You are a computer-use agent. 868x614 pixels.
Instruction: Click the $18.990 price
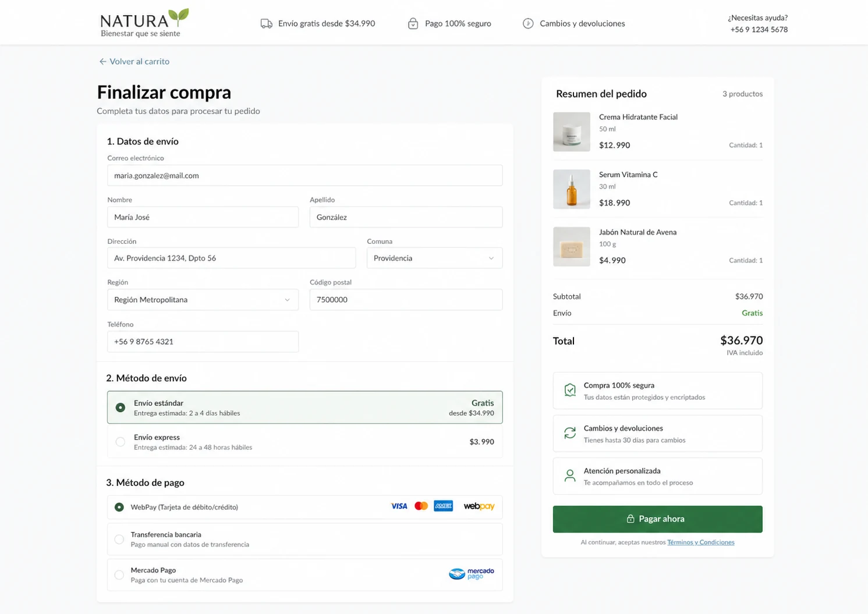click(614, 203)
